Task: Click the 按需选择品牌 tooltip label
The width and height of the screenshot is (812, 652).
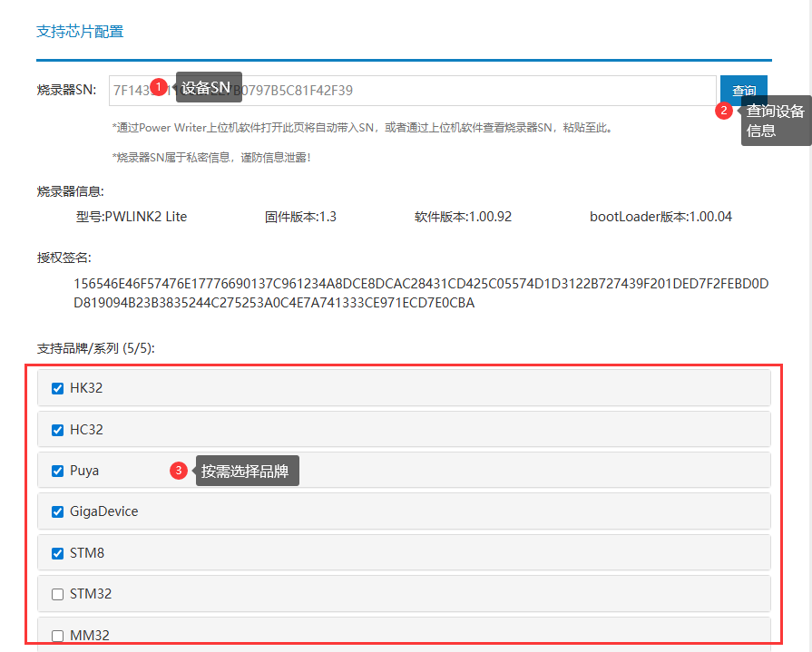Action: click(248, 472)
